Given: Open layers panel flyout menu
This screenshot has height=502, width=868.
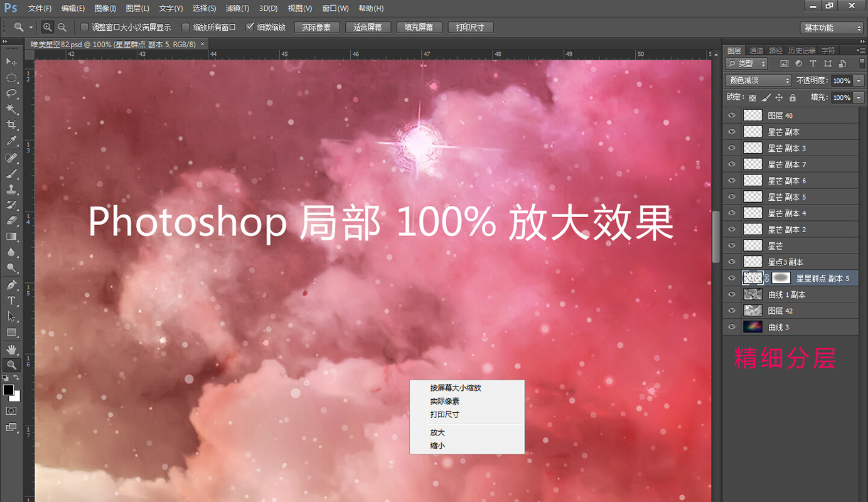Looking at the screenshot, I should [x=860, y=50].
